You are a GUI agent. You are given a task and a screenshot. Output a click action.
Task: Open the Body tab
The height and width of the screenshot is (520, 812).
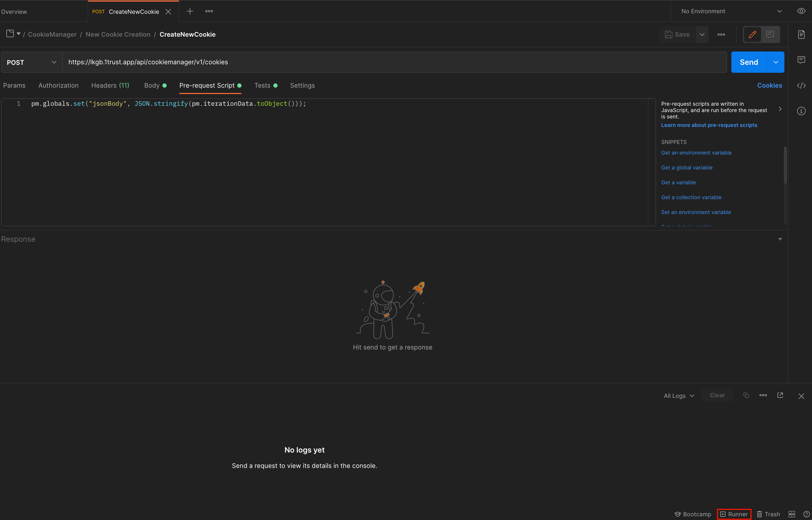coord(152,86)
